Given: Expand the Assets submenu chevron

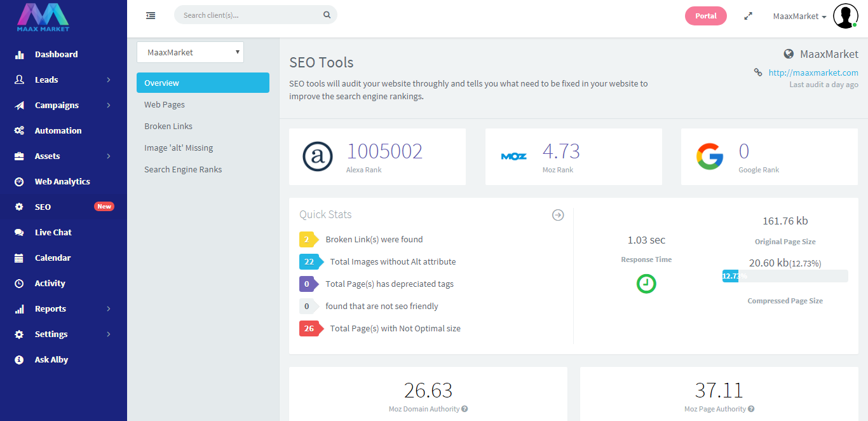Looking at the screenshot, I should pyautogui.click(x=109, y=156).
